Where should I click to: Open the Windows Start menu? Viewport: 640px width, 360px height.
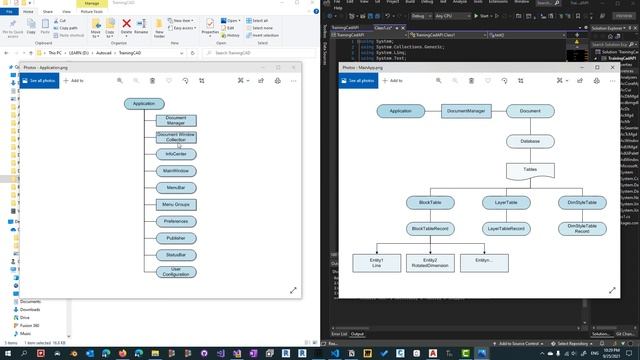[x=8, y=353]
